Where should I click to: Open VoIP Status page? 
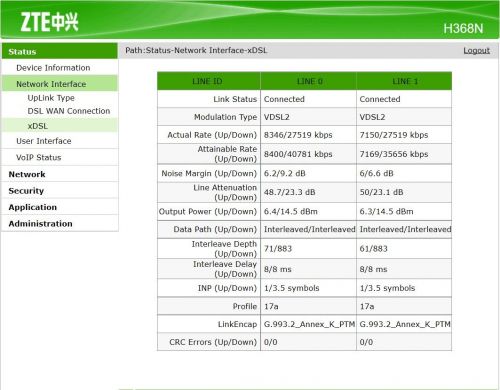click(39, 157)
